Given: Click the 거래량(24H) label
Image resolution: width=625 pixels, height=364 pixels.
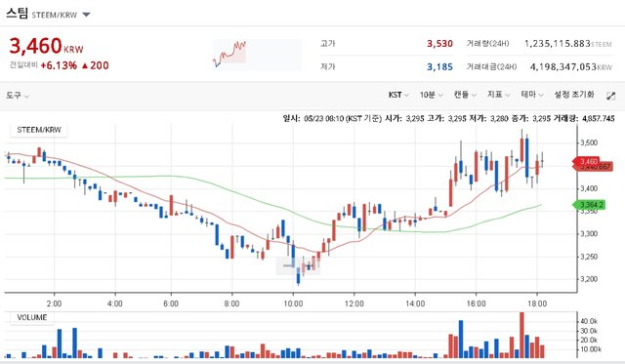Looking at the screenshot, I should coord(488,43).
